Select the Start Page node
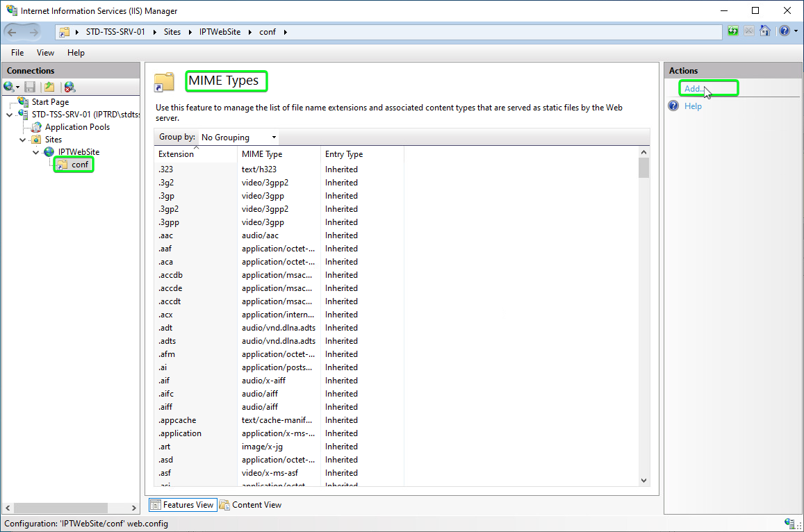The image size is (804, 532). coord(50,102)
